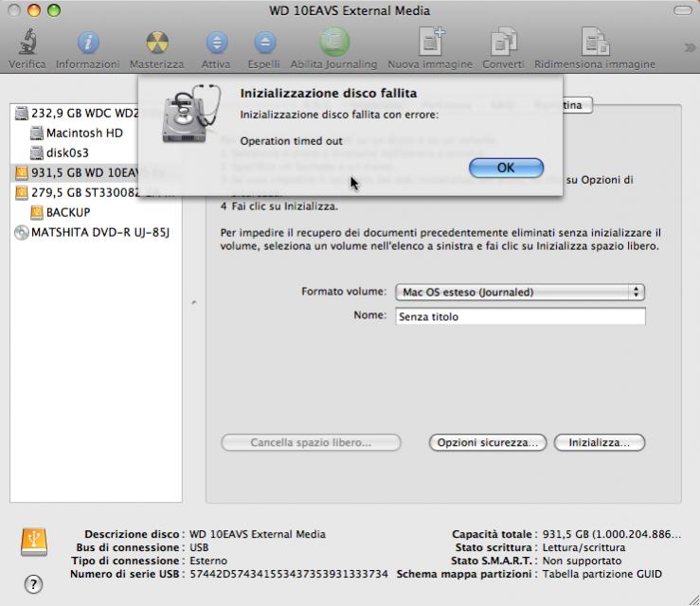Image resolution: width=700 pixels, height=606 pixels.
Task: Open Opzioni sicurezza settings
Action: tap(488, 443)
